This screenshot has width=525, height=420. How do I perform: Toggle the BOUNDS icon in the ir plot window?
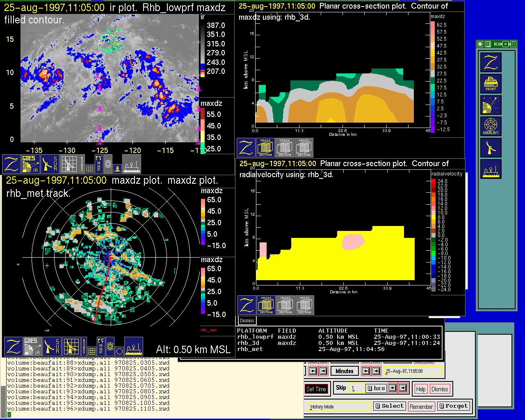pyautogui.click(x=82, y=164)
